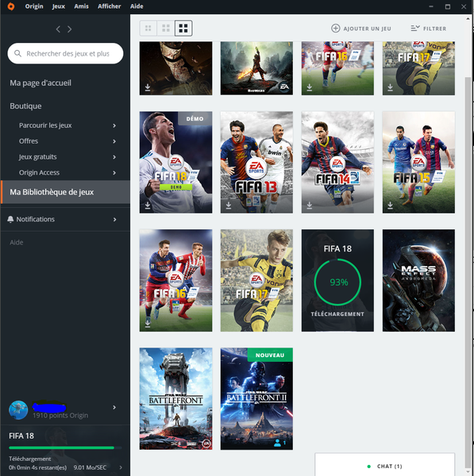Open the Chat (1) panel
474x476 pixels.
click(384, 466)
